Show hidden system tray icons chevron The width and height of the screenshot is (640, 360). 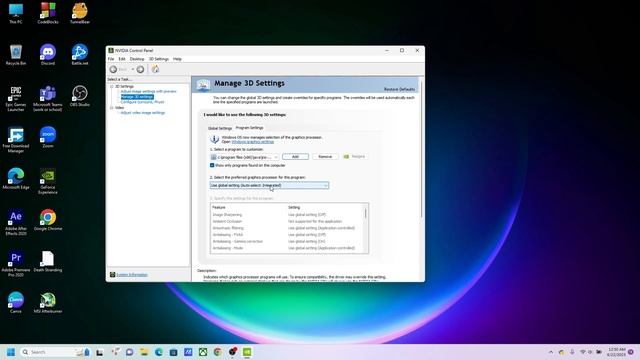pos(551,352)
